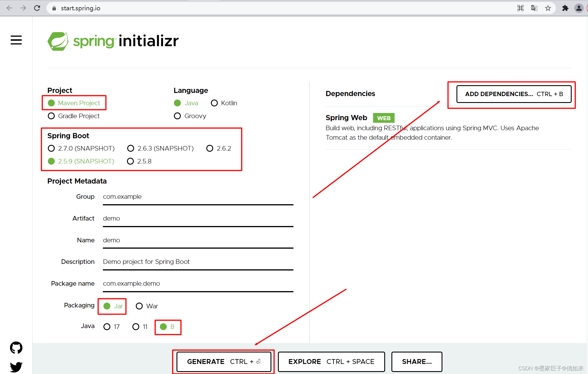The height and width of the screenshot is (374, 588).
Task: Click the Explore button
Action: coord(331,362)
